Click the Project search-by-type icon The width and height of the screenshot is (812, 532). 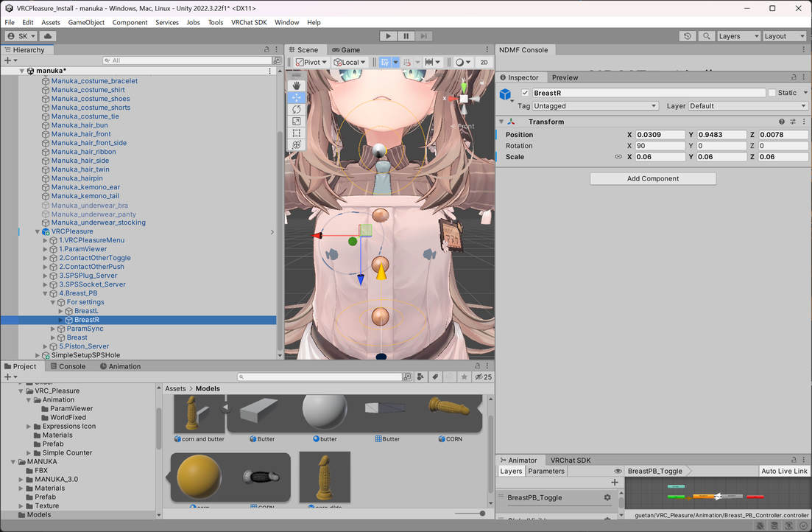click(x=420, y=377)
